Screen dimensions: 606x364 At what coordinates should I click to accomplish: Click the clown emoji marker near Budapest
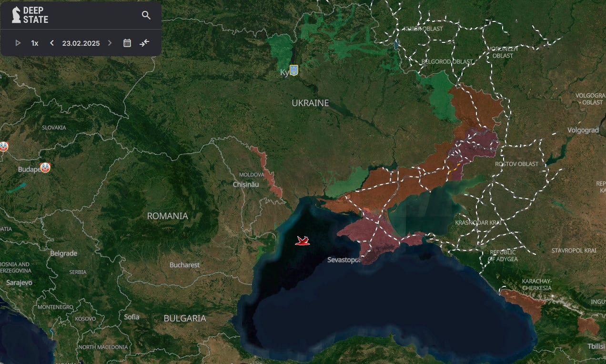[x=45, y=167]
